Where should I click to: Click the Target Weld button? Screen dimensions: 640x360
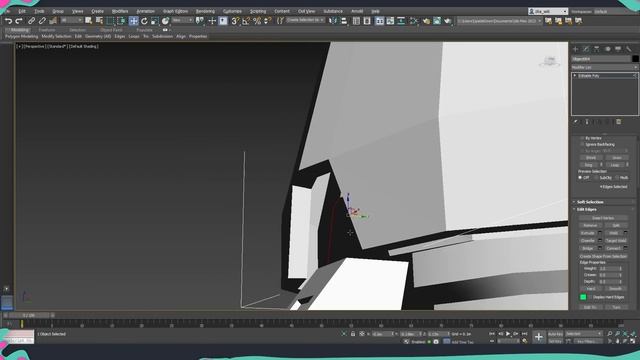(616, 241)
